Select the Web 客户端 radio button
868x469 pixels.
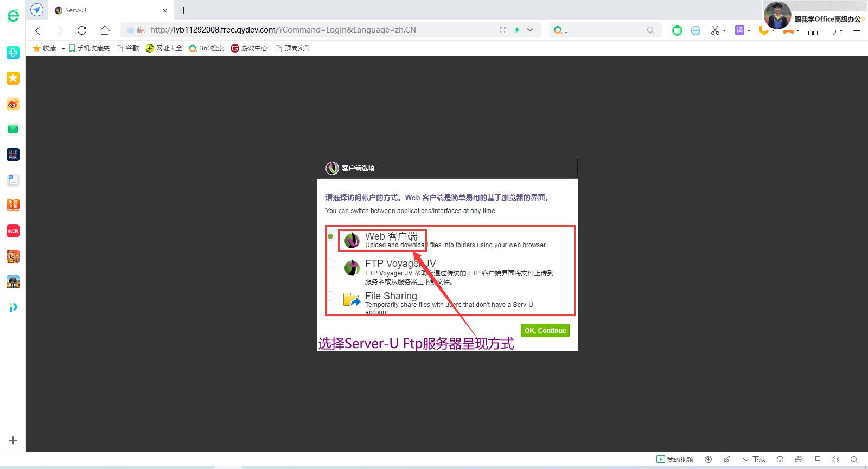(331, 236)
